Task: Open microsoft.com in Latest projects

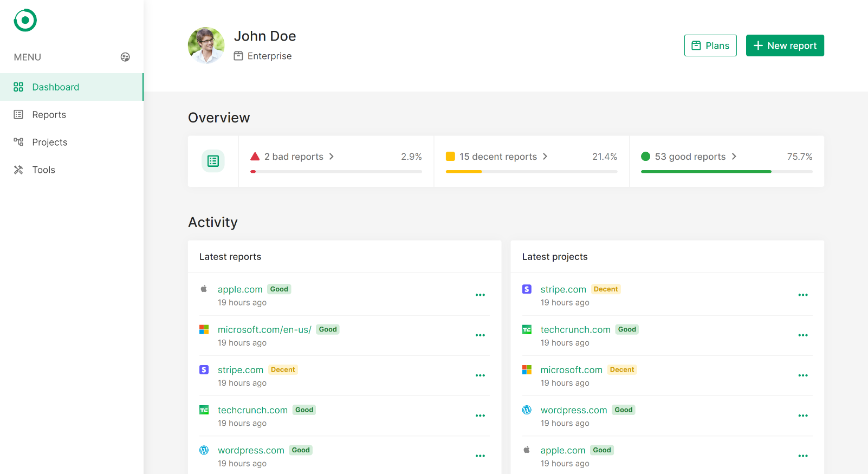Action: [x=572, y=370]
